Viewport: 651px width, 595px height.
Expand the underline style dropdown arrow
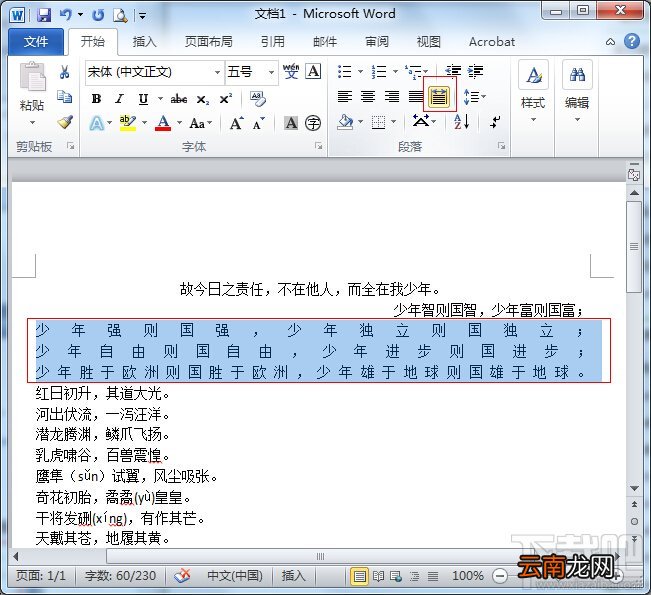pos(160,99)
